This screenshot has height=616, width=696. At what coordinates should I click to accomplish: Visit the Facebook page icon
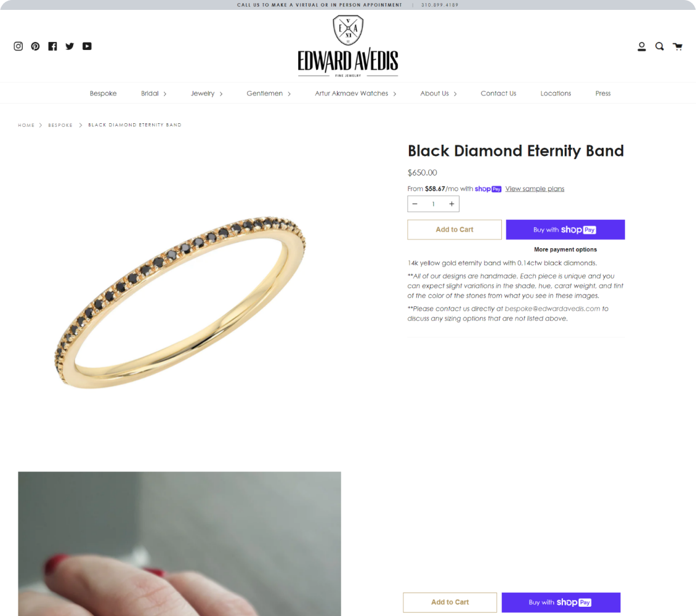52,46
